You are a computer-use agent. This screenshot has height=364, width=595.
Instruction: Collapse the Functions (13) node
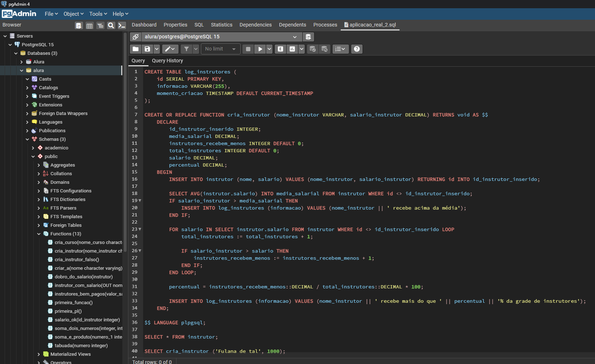[39, 234]
